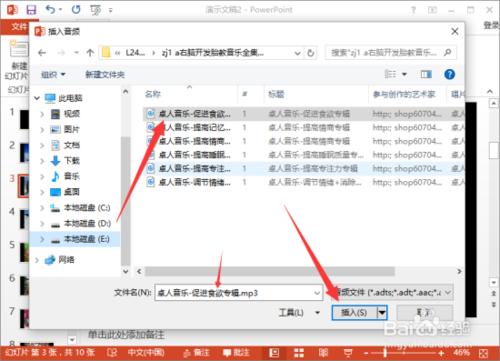Open the Organize (组织) dropdown menu
The width and height of the screenshot is (500, 361).
coord(53,74)
